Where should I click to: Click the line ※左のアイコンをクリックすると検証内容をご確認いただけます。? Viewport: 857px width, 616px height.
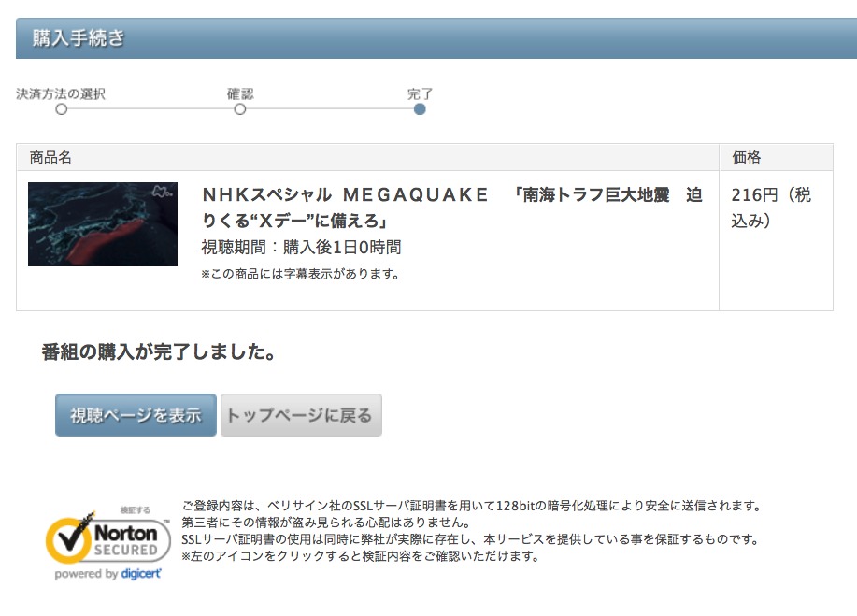pyautogui.click(x=361, y=556)
